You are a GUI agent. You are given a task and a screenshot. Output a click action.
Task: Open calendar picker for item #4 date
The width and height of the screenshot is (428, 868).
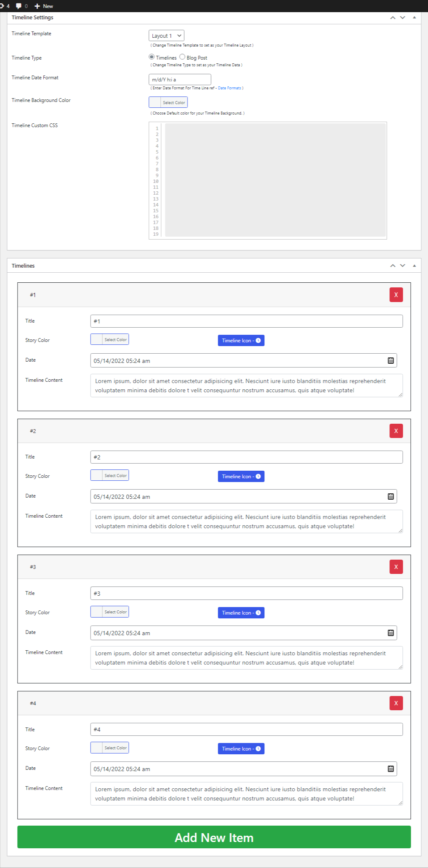point(391,769)
